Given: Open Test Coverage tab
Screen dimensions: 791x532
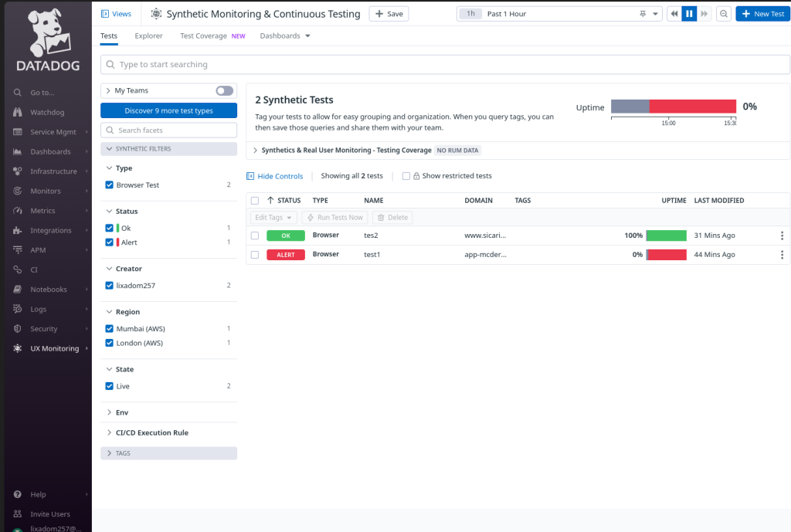Looking at the screenshot, I should pos(212,36).
